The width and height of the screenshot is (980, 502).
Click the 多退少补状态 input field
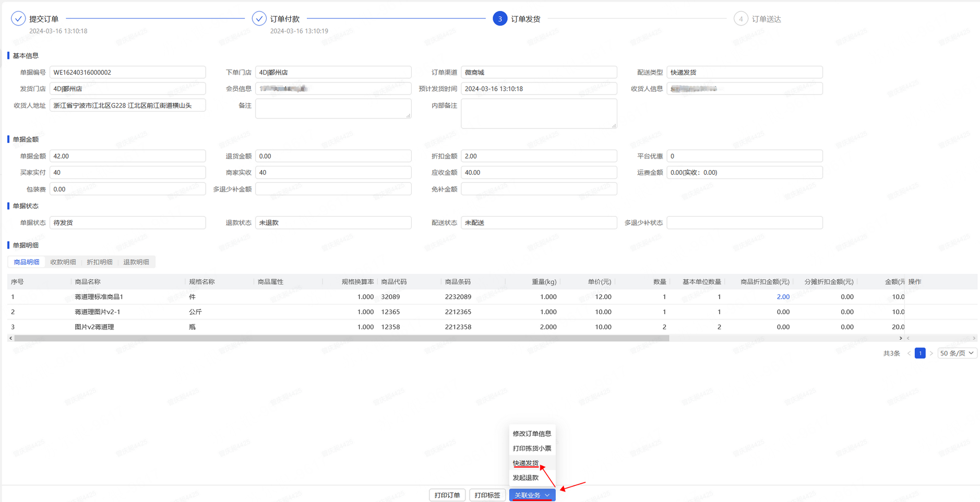point(745,223)
